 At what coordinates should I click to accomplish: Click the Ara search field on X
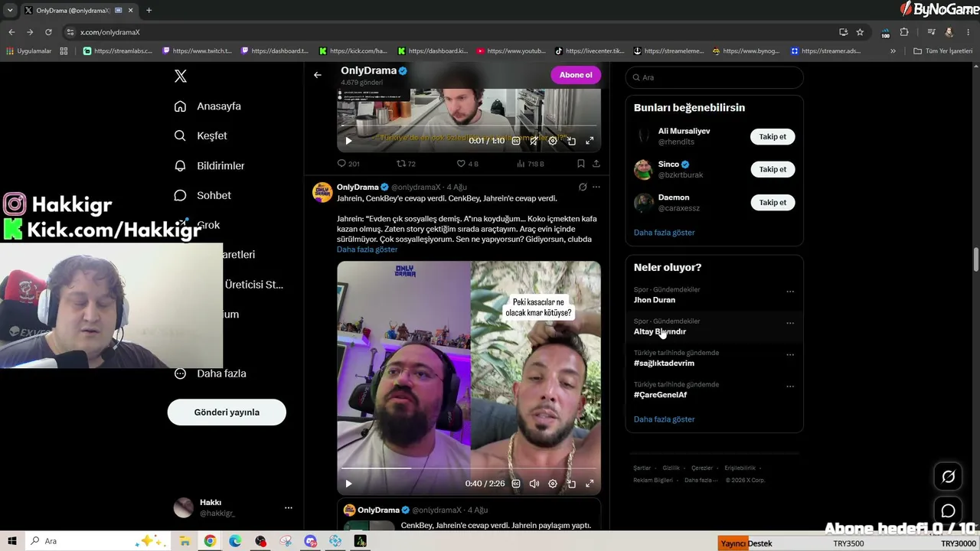pyautogui.click(x=714, y=77)
